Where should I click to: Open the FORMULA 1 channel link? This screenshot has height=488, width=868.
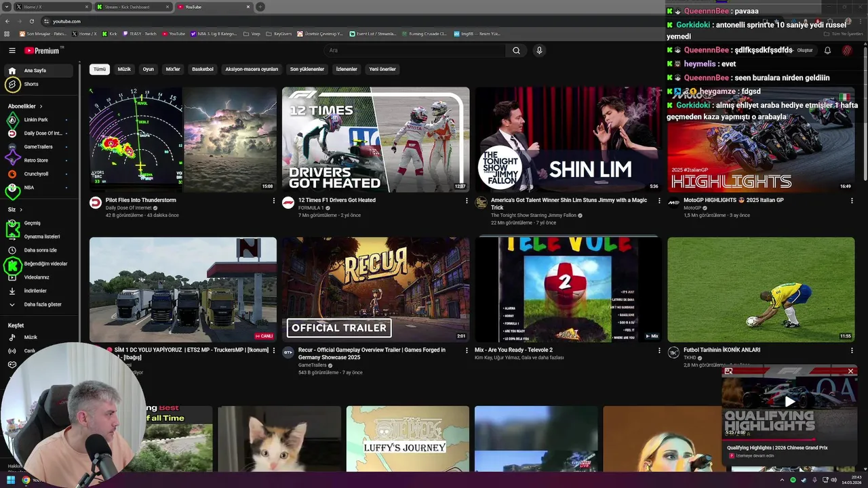coord(311,208)
